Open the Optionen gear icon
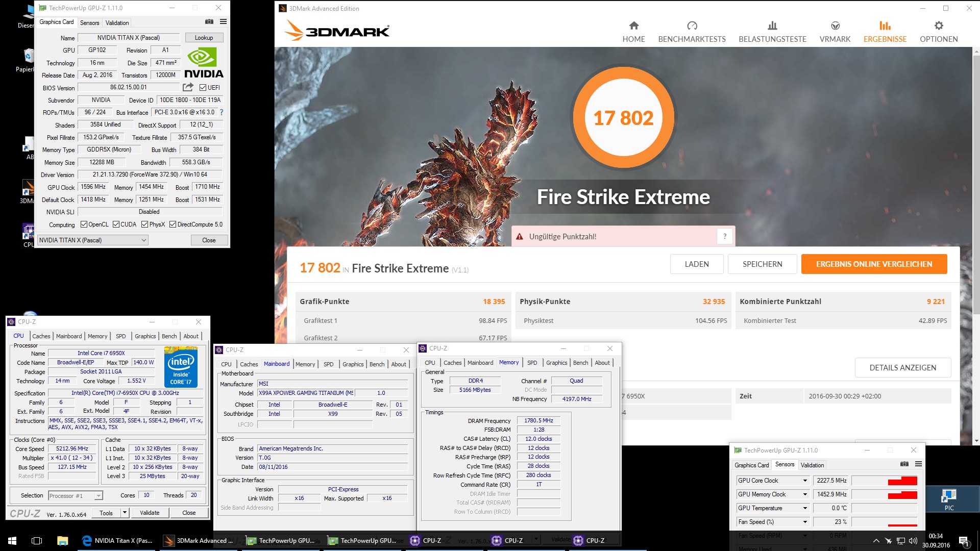 939,26
